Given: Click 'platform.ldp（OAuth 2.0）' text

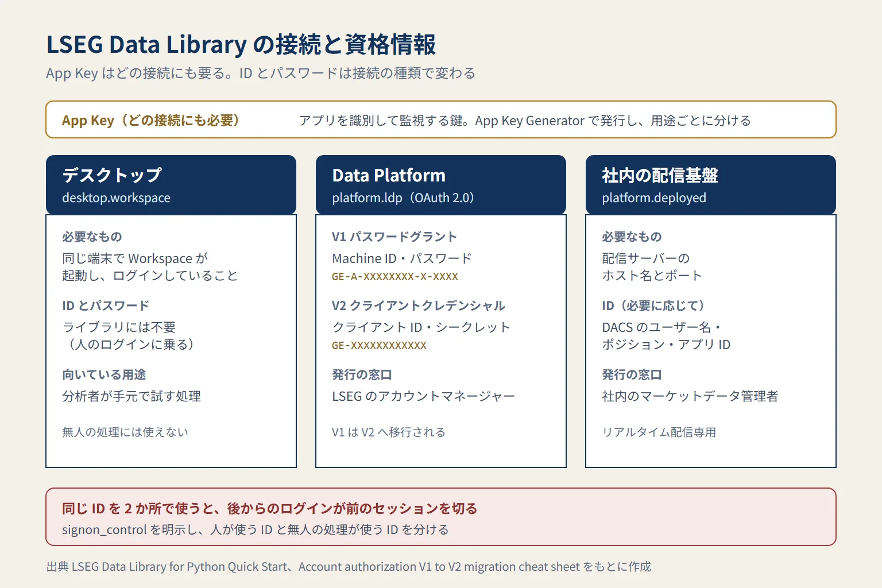Looking at the screenshot, I should point(403,198).
